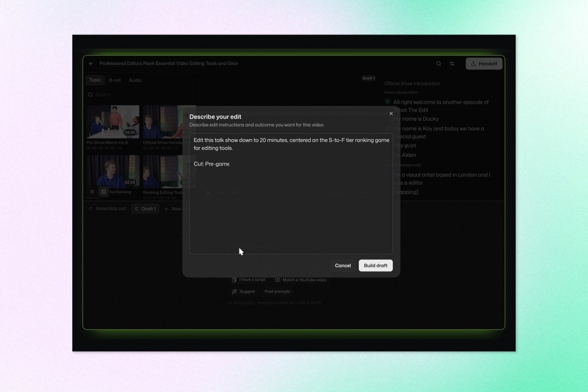Switch to list view icon

click(x=92, y=191)
